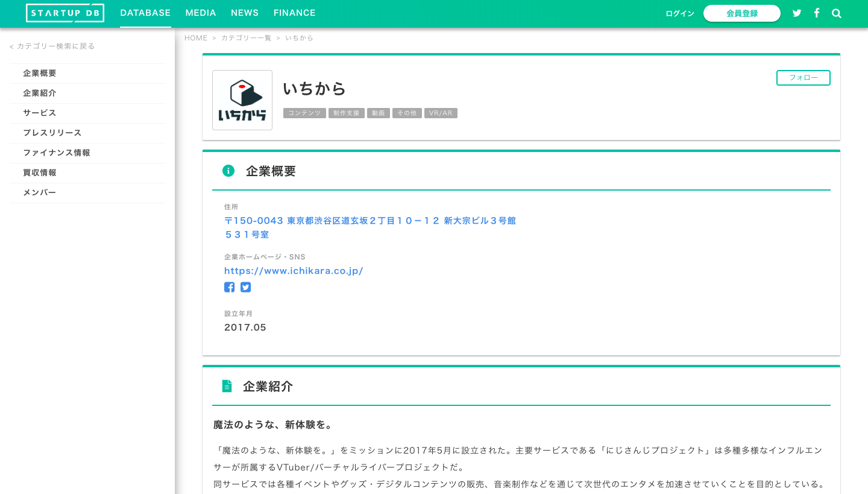Viewport: 868px width, 494px height.
Task: Visit the company's Facebook page icon
Action: tap(229, 287)
